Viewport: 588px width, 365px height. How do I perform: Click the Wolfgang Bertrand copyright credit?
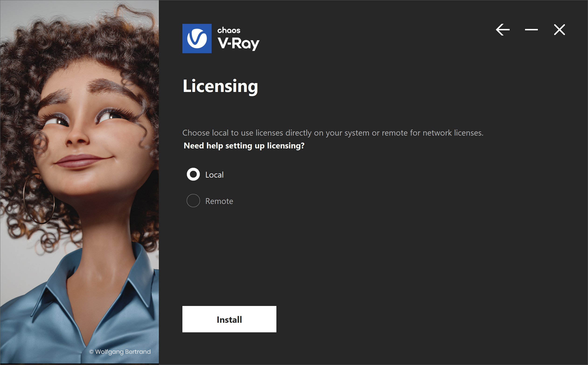120,352
